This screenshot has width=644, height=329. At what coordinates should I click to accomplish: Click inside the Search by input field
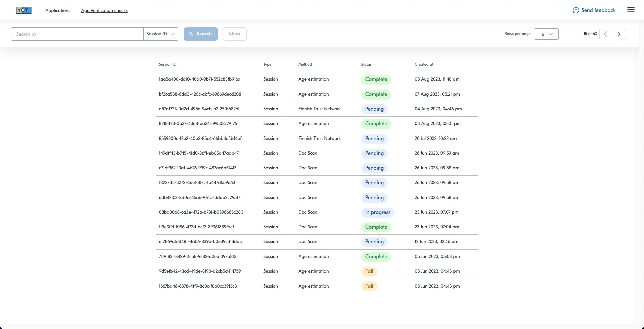(77, 34)
